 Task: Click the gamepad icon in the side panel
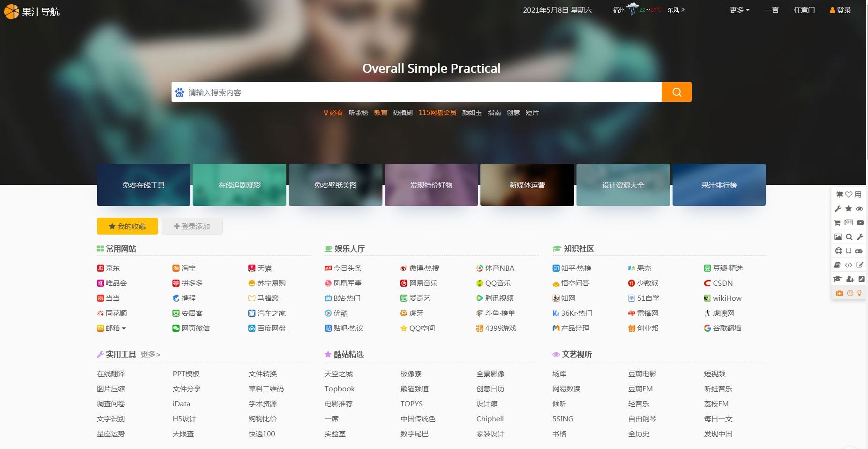click(859, 251)
